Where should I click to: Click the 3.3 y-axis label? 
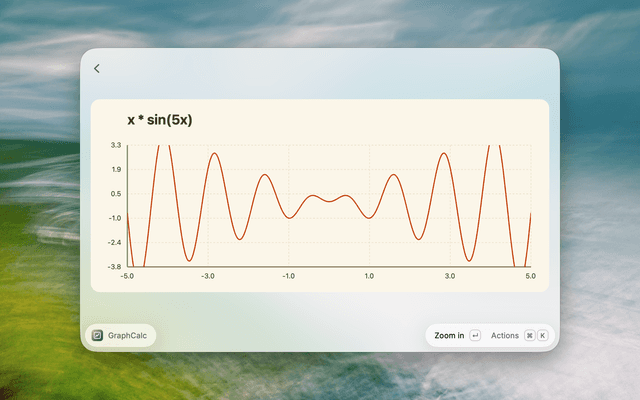pos(116,145)
